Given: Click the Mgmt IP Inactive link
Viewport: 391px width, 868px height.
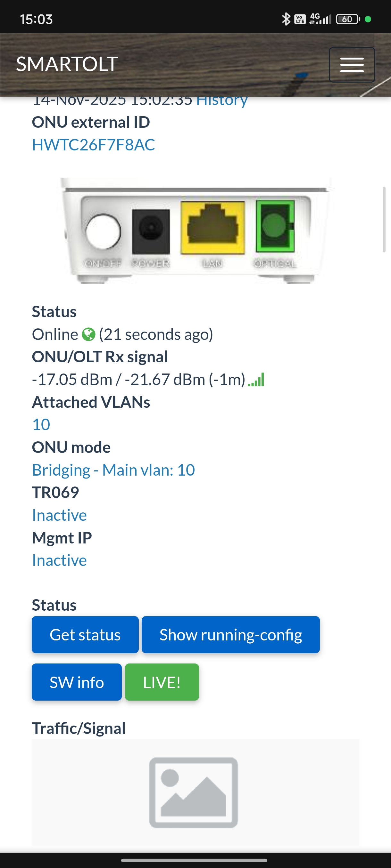Looking at the screenshot, I should [59, 560].
